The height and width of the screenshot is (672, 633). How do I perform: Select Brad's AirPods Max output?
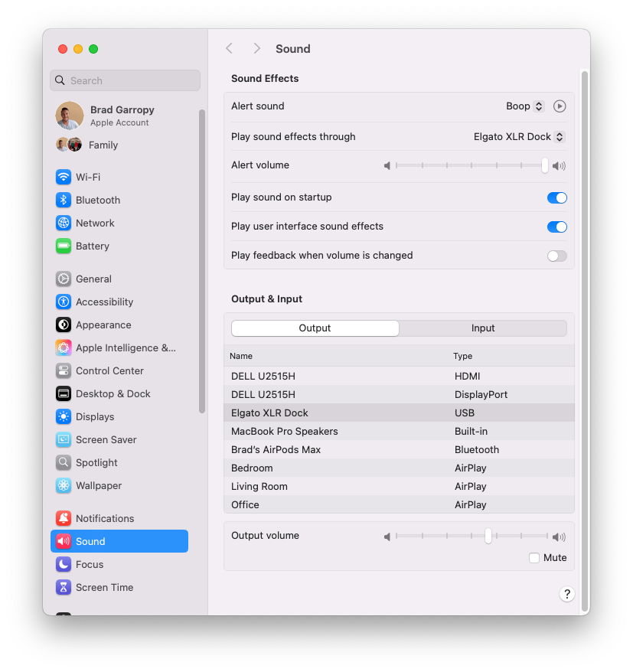(399, 450)
